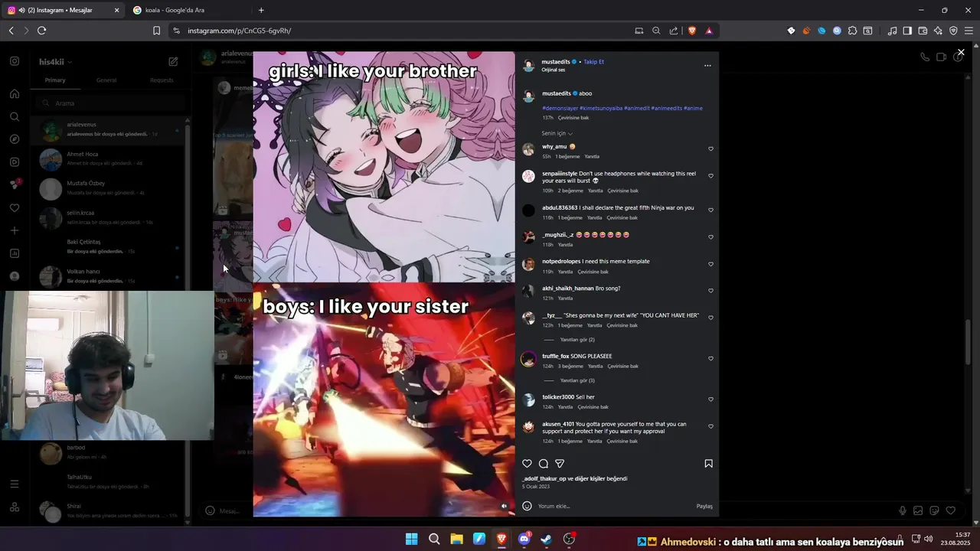Open Instagram search in the sidebar
980x551 pixels.
pos(15,116)
